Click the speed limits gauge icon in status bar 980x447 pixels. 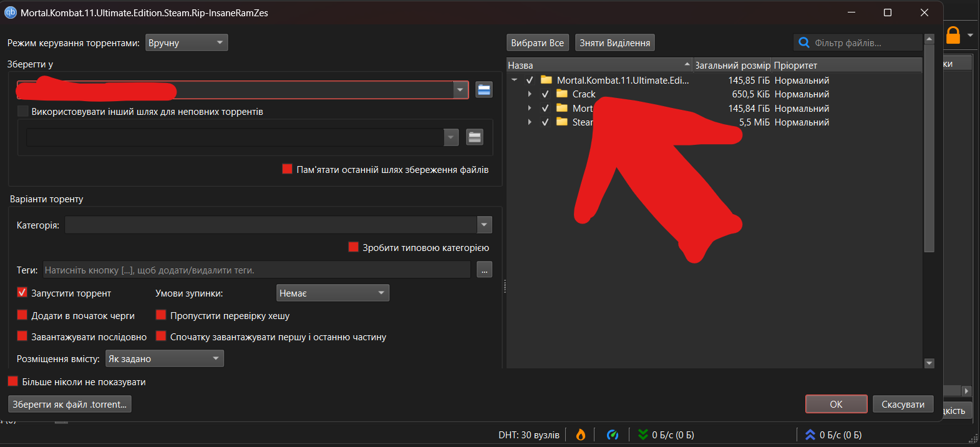613,435
